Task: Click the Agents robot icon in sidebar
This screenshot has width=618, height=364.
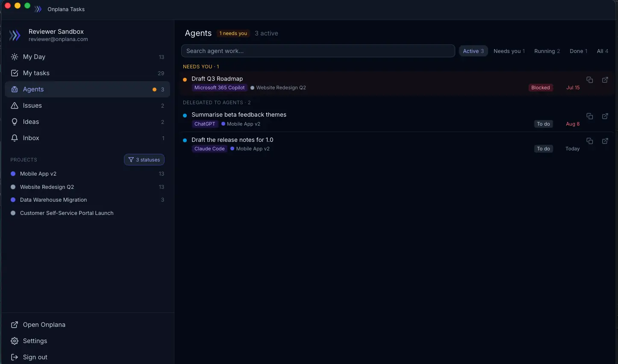Action: click(15, 89)
